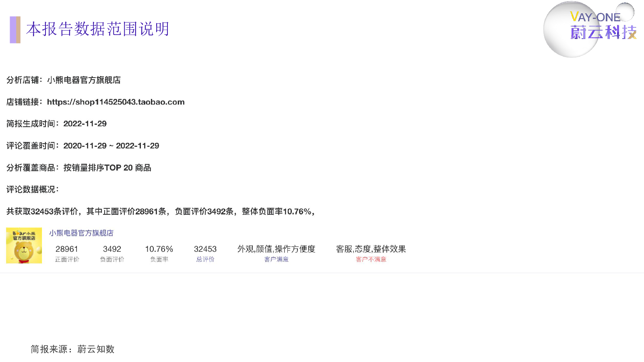Toggle the 客户满意 highlight
Viewport: 644px width, 362px height.
point(277,259)
